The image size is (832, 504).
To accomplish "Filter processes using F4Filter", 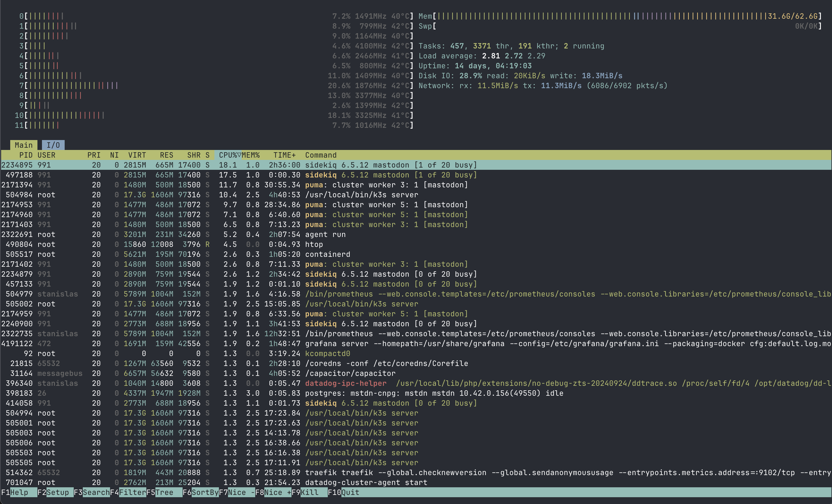I will tap(129, 493).
